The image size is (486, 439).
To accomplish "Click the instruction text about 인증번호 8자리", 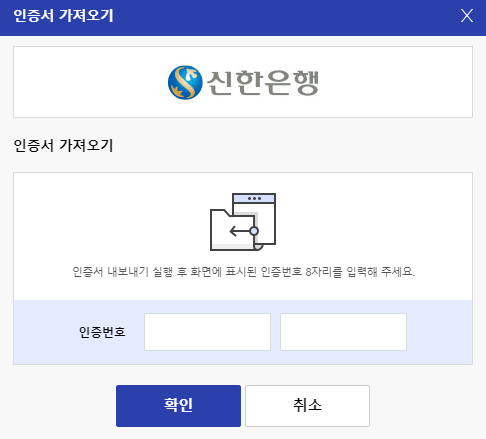I will click(x=243, y=272).
